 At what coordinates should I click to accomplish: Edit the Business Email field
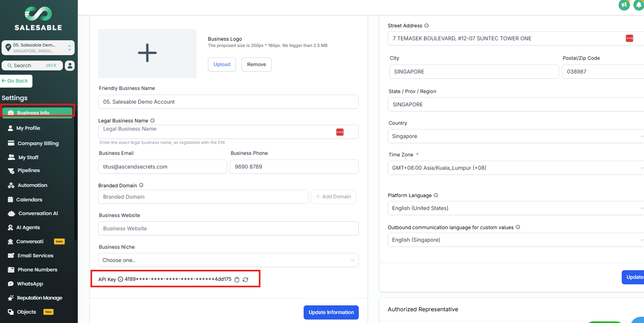[x=162, y=167]
